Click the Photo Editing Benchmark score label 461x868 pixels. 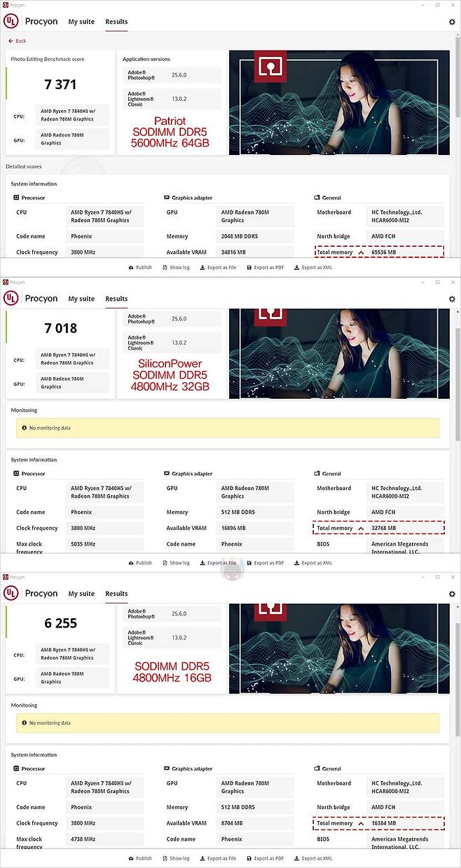click(x=48, y=60)
